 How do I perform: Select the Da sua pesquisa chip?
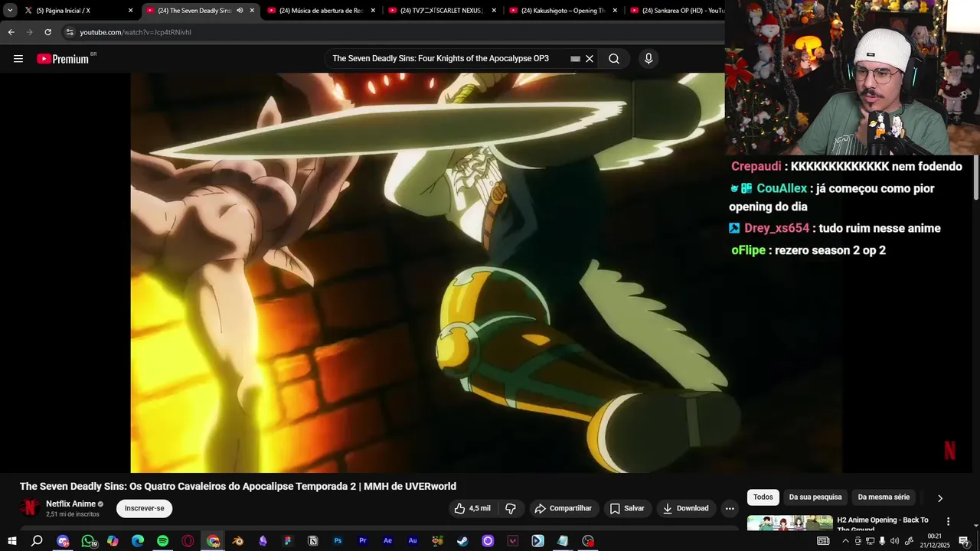(x=815, y=497)
